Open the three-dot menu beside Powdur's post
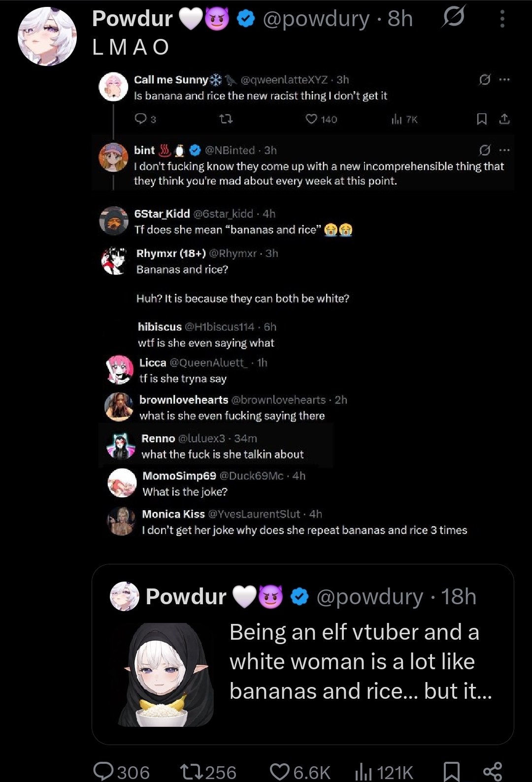The width and height of the screenshot is (532, 782). tap(502, 19)
